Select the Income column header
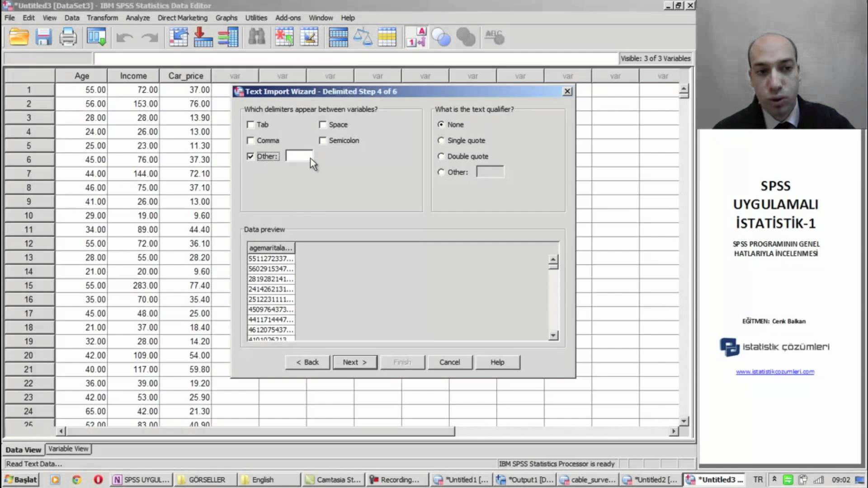 tap(133, 76)
